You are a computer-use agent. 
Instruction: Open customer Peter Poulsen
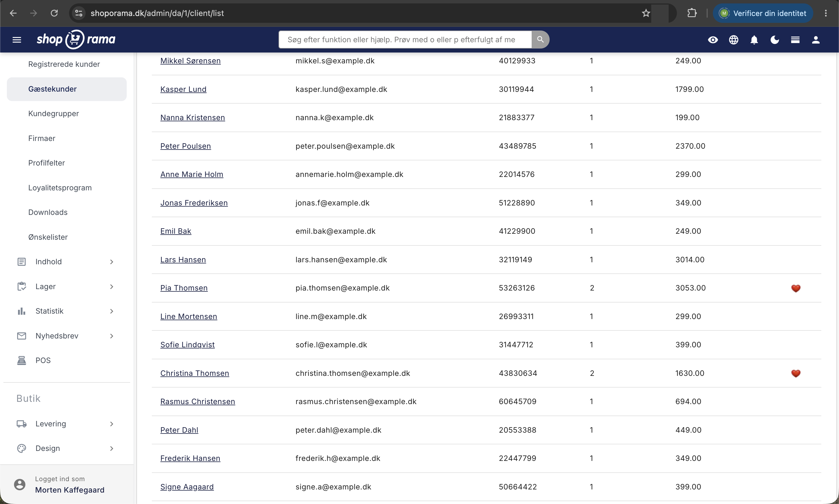click(x=185, y=146)
